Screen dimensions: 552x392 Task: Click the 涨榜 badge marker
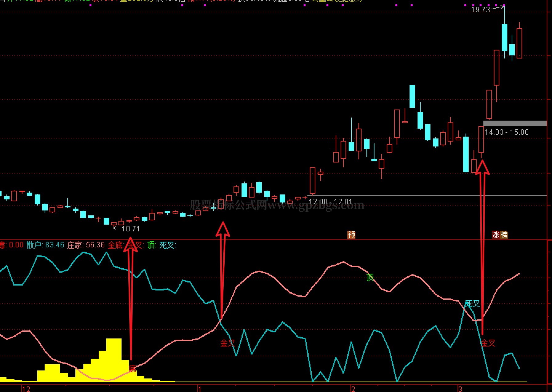click(500, 235)
